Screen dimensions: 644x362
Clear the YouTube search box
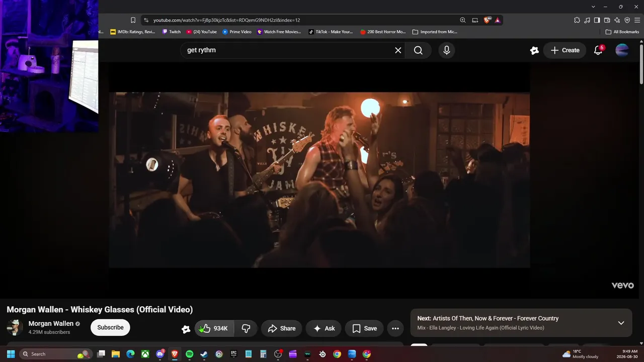pyautogui.click(x=398, y=50)
